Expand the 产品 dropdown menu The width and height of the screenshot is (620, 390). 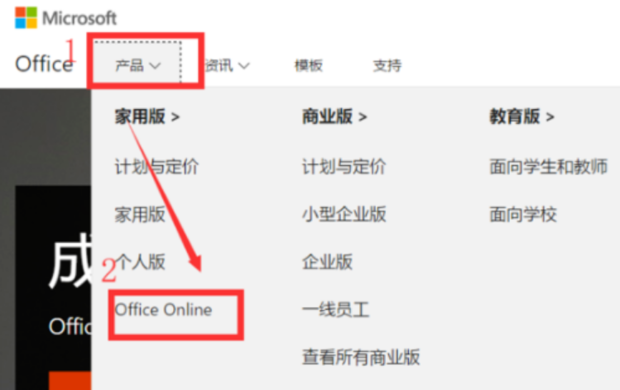pos(138,65)
